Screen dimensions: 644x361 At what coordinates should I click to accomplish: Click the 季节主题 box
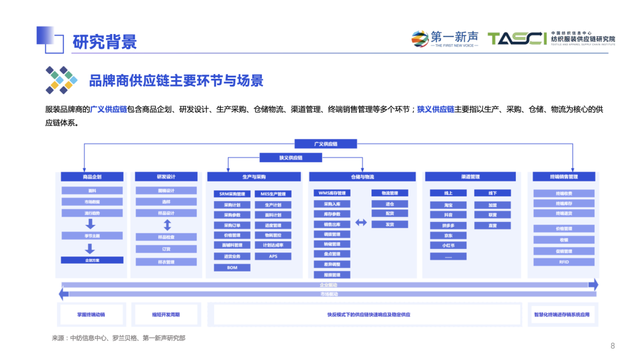pos(92,236)
